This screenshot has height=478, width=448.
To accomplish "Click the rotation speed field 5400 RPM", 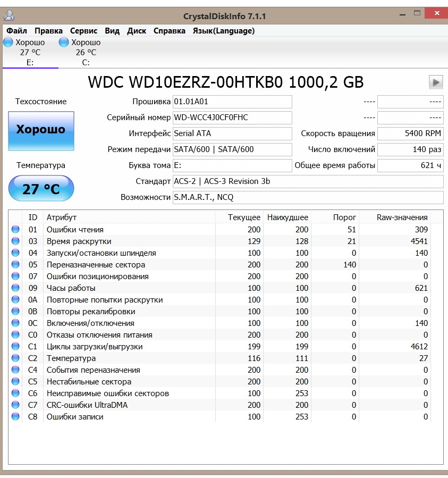I will tap(410, 133).
